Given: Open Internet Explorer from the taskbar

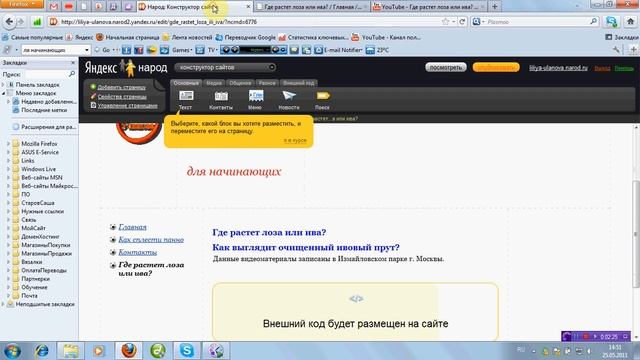Looking at the screenshot, I should point(42,351).
